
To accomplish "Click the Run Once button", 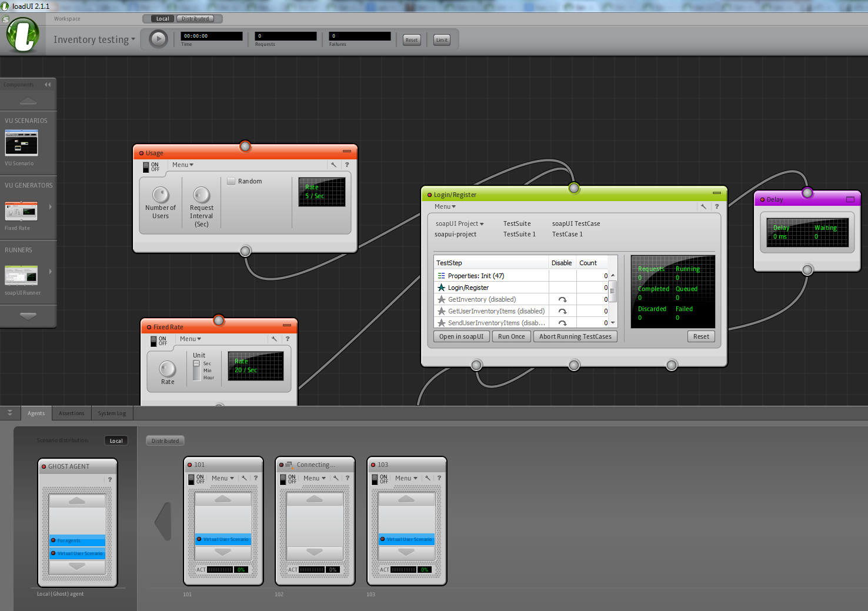I will [x=511, y=337].
